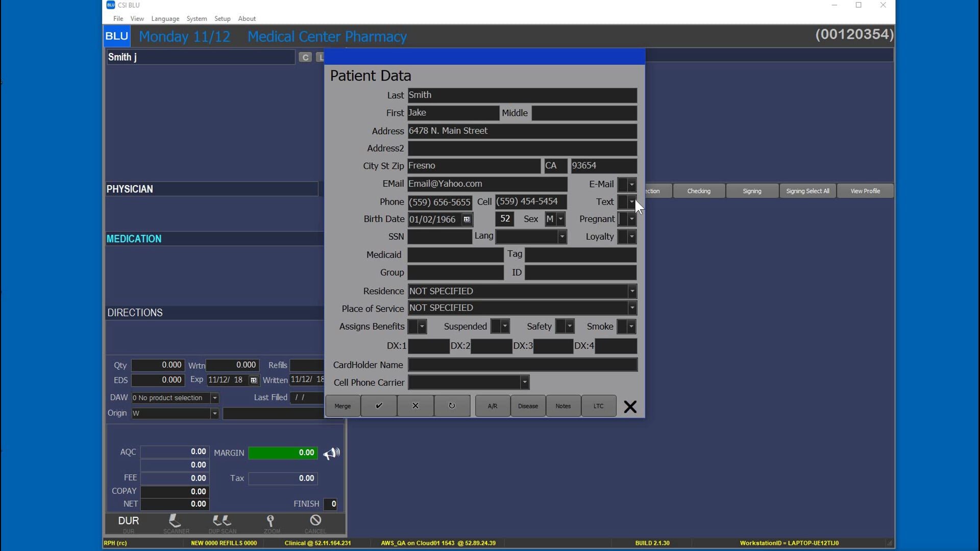The image size is (980, 551).
Task: Open the Setup menu
Action: [x=222, y=18]
